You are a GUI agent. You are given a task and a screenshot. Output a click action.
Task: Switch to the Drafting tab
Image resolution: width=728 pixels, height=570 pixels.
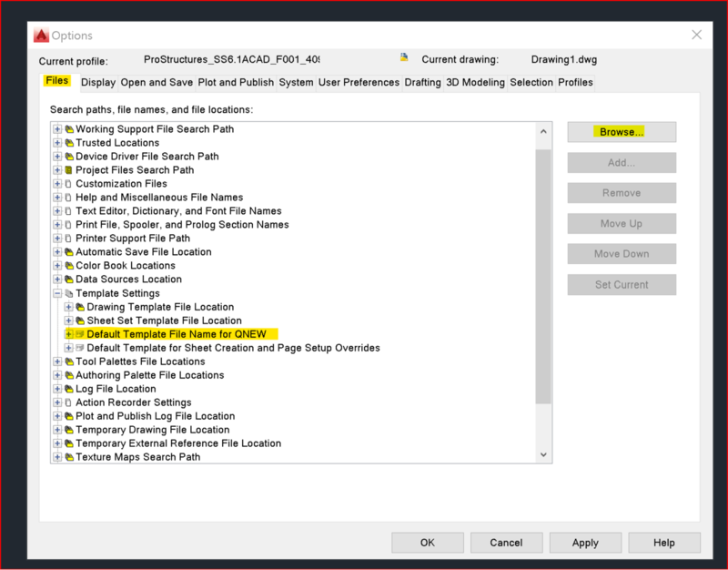tap(422, 83)
